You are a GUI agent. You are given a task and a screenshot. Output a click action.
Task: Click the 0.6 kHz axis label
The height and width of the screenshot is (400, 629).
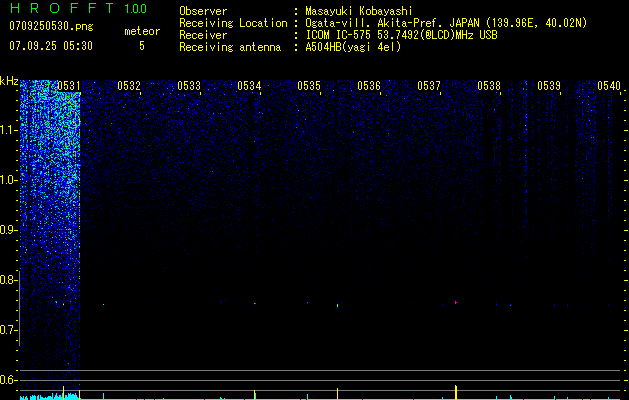[8, 380]
